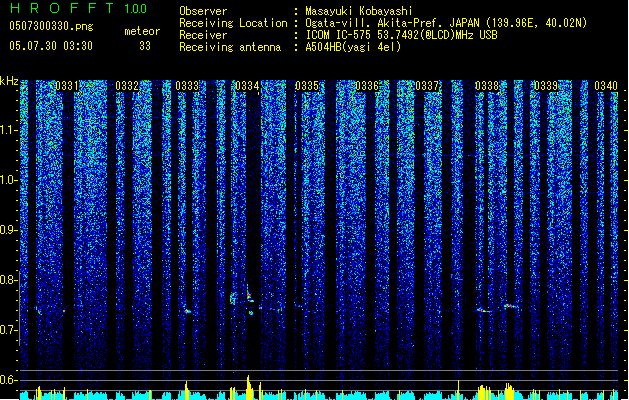Click the meteor label
This screenshot has width=629, height=400.
pyautogui.click(x=142, y=31)
